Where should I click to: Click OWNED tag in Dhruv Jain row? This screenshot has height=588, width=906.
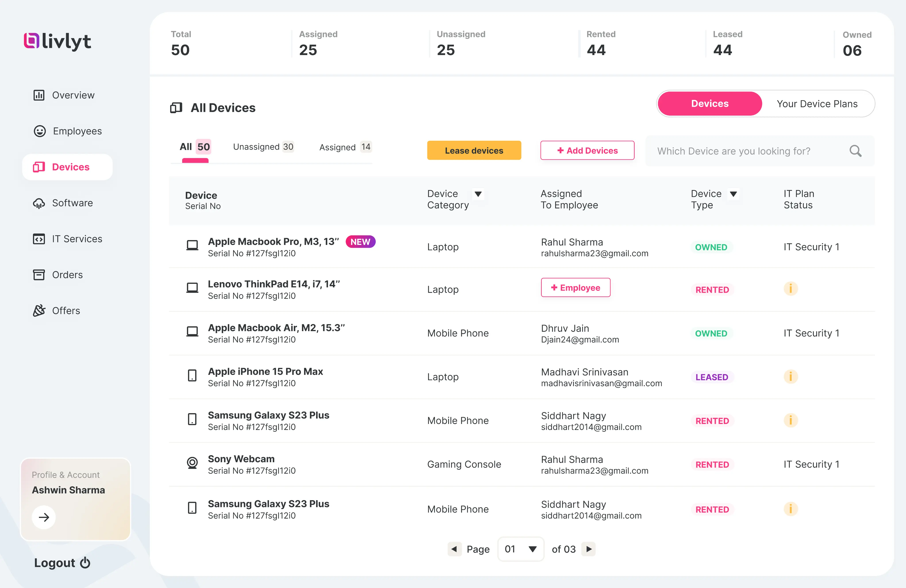pyautogui.click(x=711, y=334)
